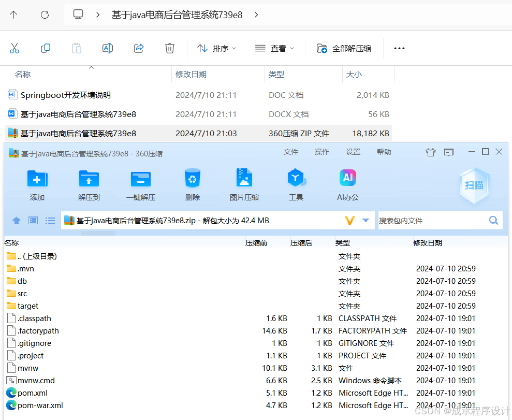This screenshot has height=420, width=512.
Task: Switch to icon view in 360压缩
Action: [x=33, y=221]
